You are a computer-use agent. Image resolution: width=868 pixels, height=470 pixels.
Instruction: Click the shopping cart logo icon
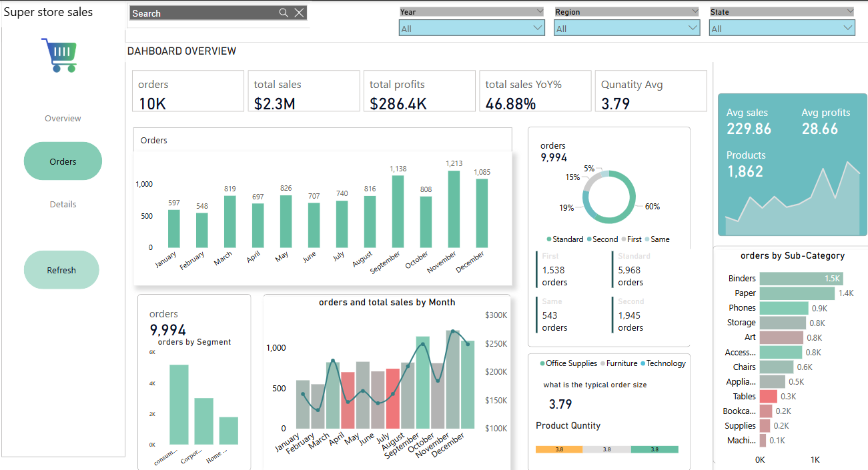tap(59, 55)
